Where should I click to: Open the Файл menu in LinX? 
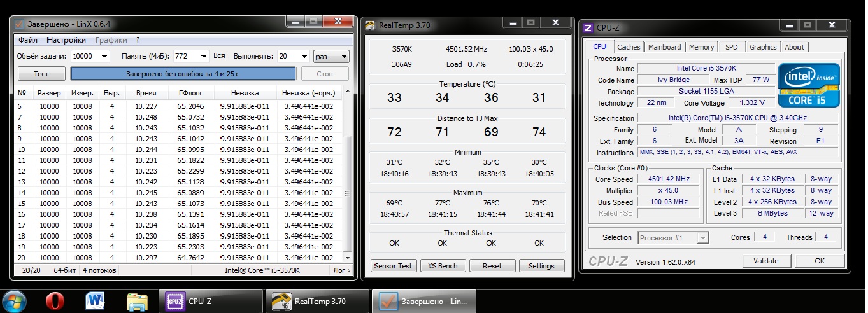27,40
